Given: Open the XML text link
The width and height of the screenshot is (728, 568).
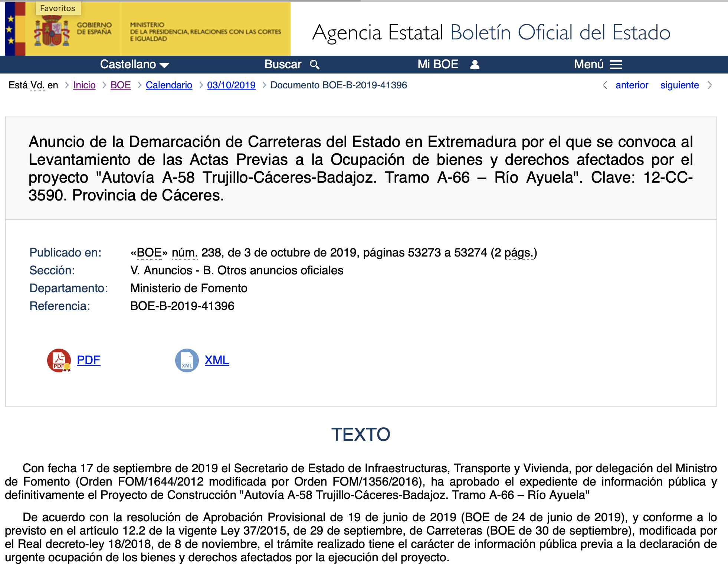Looking at the screenshot, I should (x=217, y=360).
